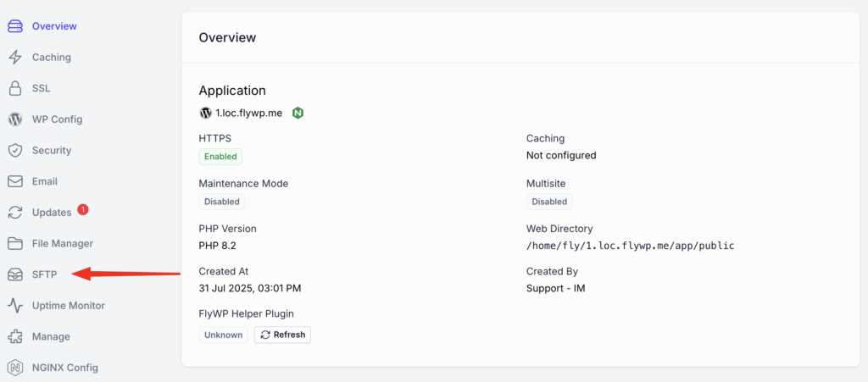Click the SSL padlock icon
868x382 pixels.
point(15,88)
